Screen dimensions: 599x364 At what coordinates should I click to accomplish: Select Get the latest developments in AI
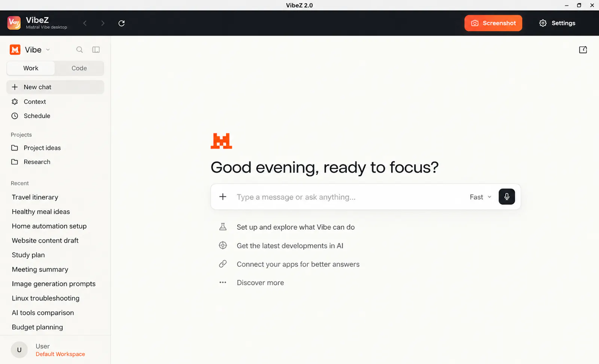pyautogui.click(x=281, y=246)
